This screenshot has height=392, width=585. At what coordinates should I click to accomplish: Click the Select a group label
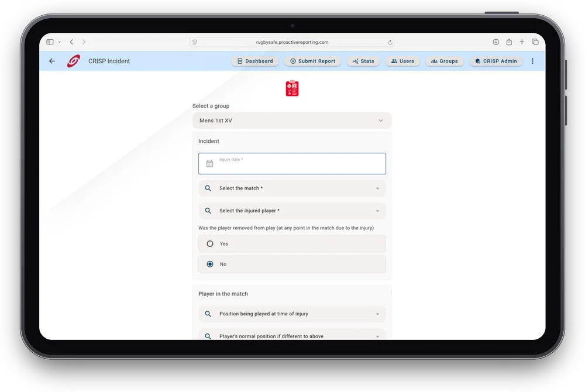211,106
